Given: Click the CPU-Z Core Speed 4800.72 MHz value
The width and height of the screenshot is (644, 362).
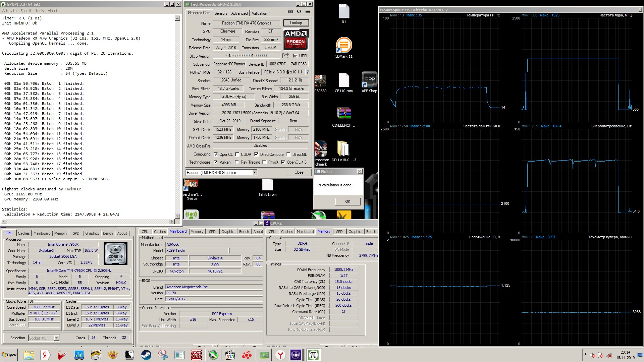Looking at the screenshot, I should [x=44, y=307].
